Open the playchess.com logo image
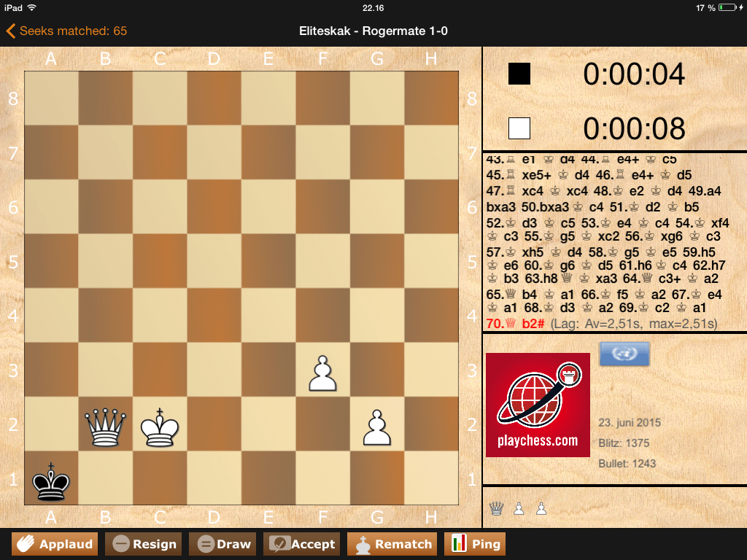This screenshot has width=747, height=560. pos(538,405)
